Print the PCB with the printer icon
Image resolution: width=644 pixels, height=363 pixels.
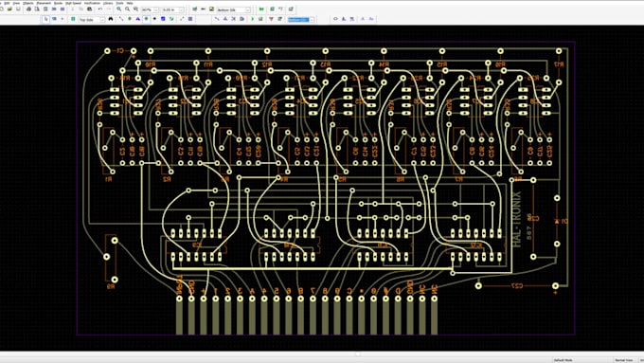click(28, 9)
